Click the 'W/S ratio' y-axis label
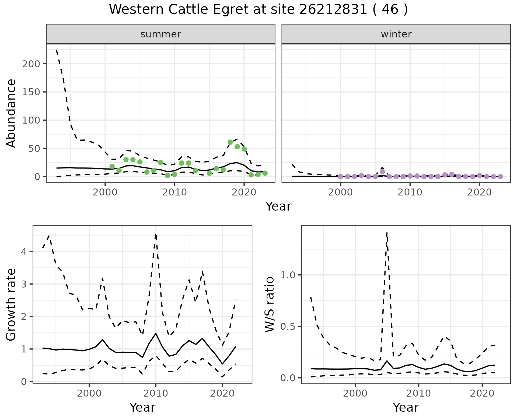Image resolution: width=517 pixels, height=420 pixels. coord(270,304)
